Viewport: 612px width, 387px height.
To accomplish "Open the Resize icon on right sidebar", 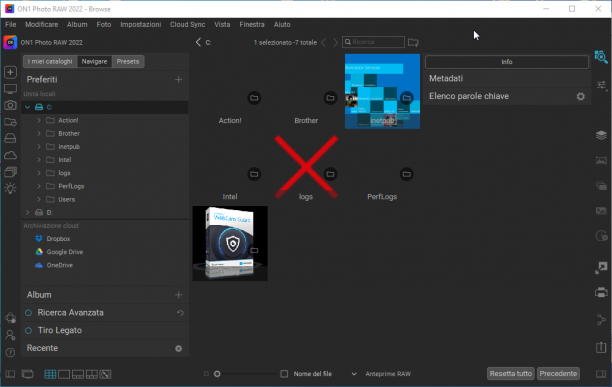I will (x=601, y=268).
